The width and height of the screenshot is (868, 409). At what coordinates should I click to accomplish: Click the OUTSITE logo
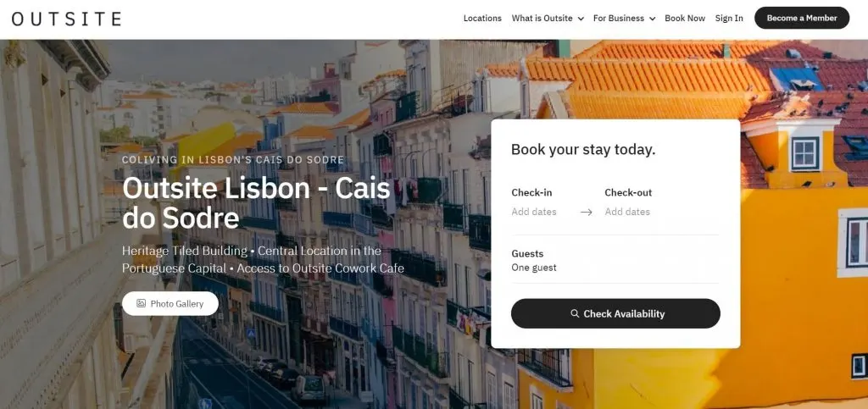[66, 19]
